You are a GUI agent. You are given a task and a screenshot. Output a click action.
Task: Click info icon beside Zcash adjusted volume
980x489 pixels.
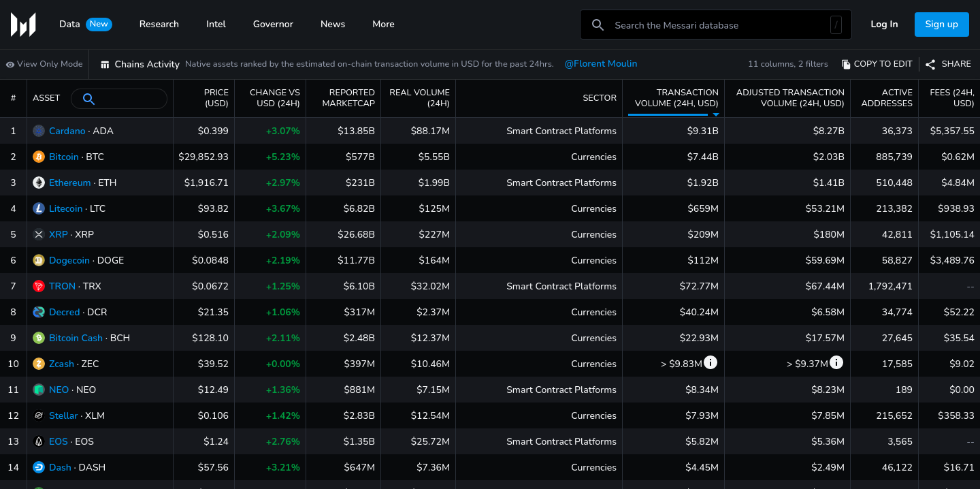(836, 362)
